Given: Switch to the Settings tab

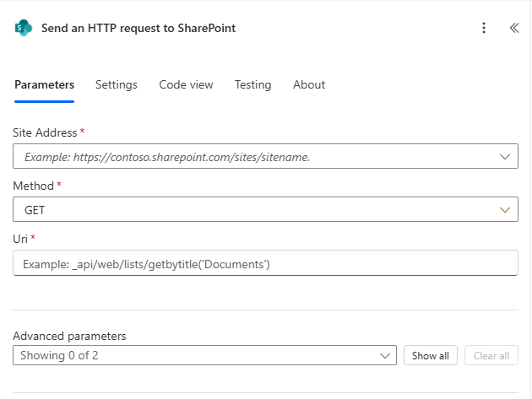Looking at the screenshot, I should coord(117,84).
